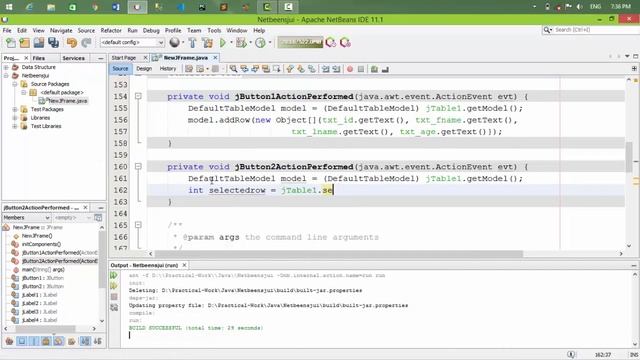Image resolution: width=640 pixels, height=360 pixels.
Task: Switch to Design view
Action: click(x=144, y=69)
